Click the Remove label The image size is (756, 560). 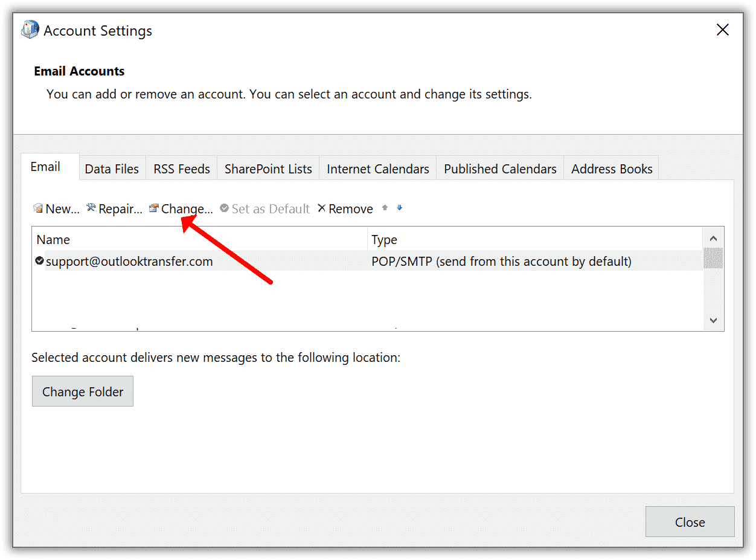[x=351, y=209]
